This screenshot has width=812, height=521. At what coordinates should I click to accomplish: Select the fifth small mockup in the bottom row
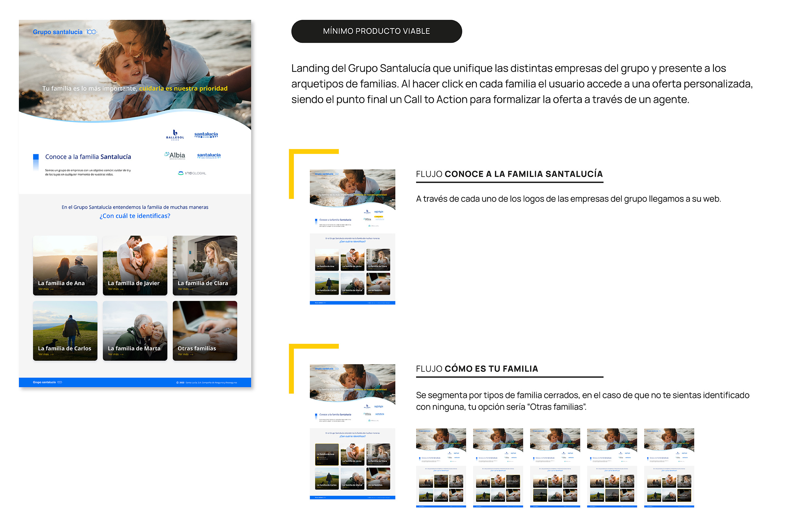pos(669,467)
